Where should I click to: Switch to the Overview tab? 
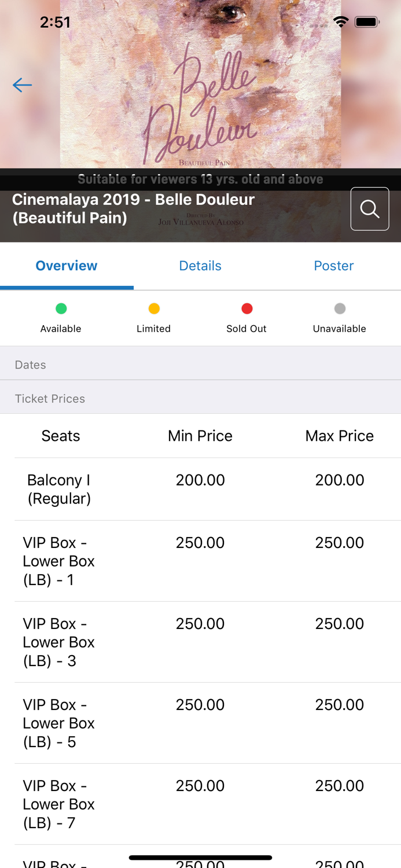(x=67, y=266)
